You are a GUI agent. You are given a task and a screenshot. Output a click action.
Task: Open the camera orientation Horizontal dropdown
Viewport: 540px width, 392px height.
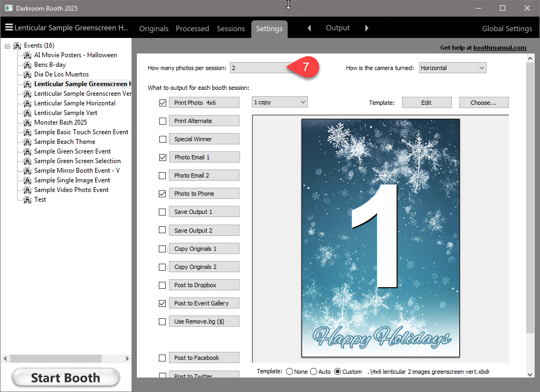pos(452,68)
